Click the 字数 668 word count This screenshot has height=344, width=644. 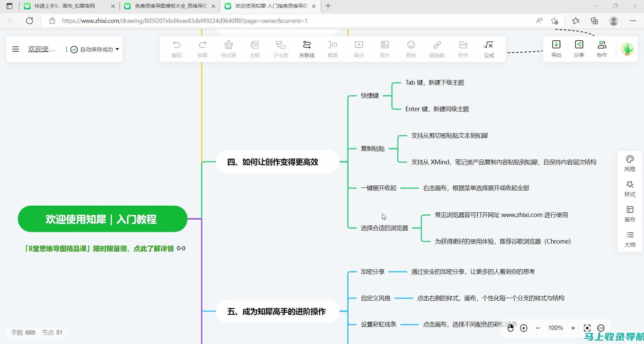[23, 333]
